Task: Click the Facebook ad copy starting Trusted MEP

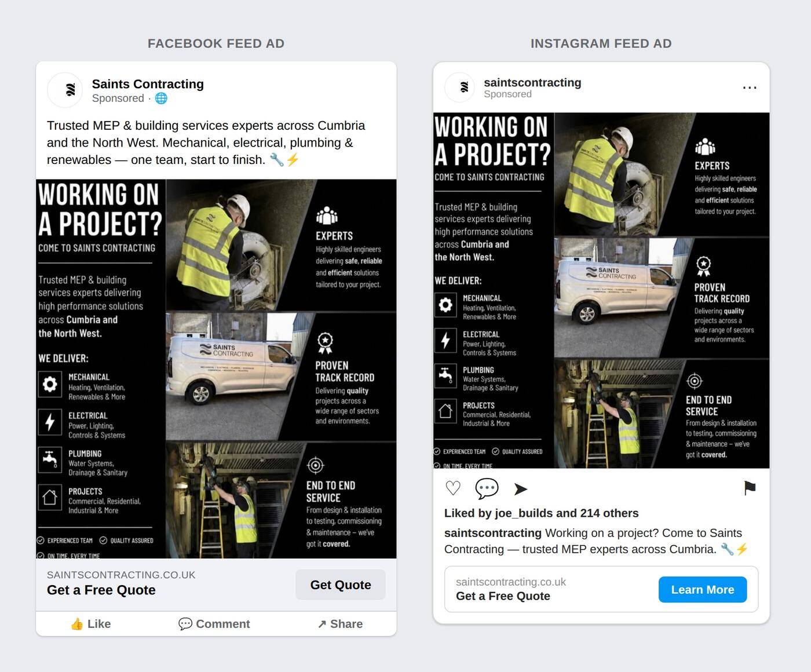Action: click(x=206, y=143)
